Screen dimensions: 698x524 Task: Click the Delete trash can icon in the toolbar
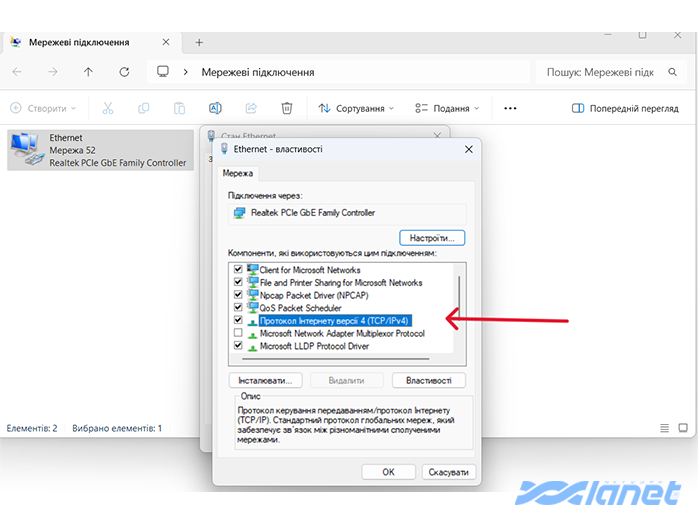coord(287,108)
